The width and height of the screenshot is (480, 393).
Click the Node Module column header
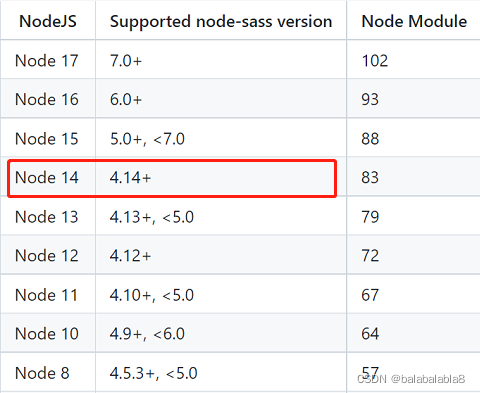[x=414, y=21]
